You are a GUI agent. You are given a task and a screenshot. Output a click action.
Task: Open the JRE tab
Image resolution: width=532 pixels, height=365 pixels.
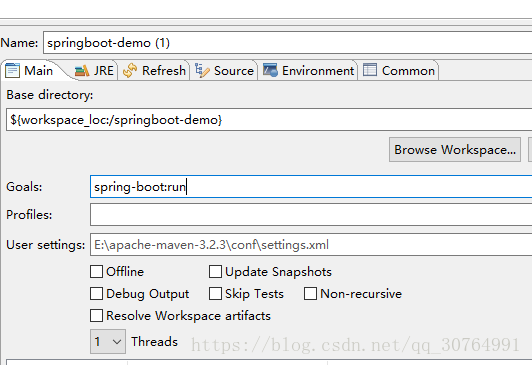(94, 71)
